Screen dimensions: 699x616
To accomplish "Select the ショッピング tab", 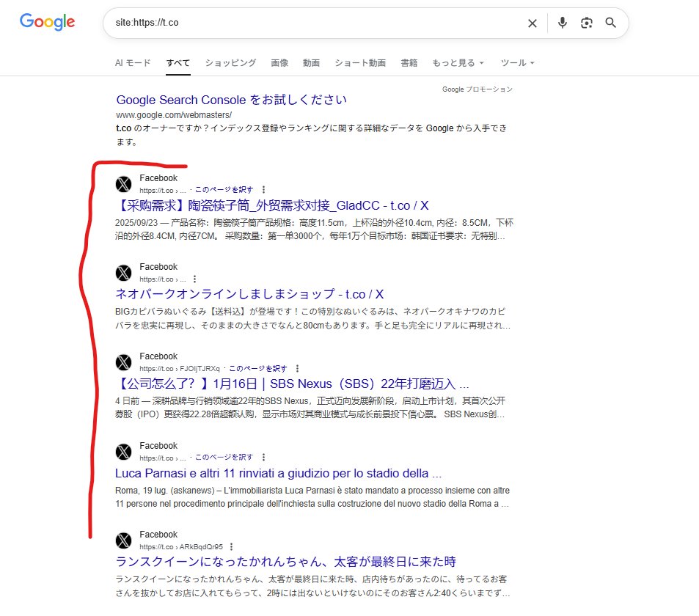I will pos(230,63).
